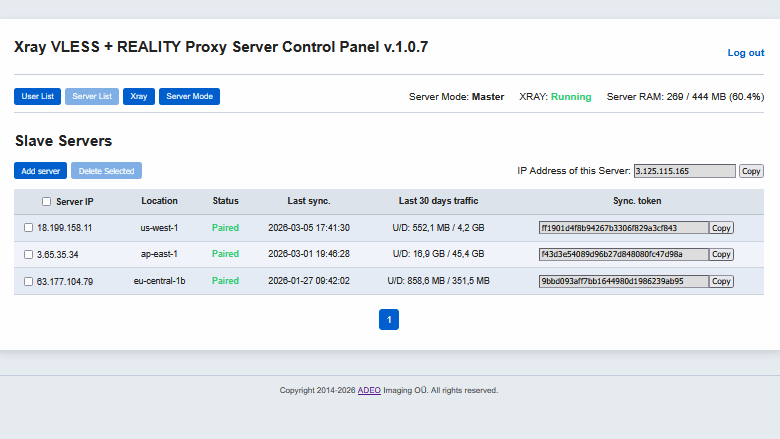Click the Delete Selected button
The image size is (780, 439).
click(106, 171)
